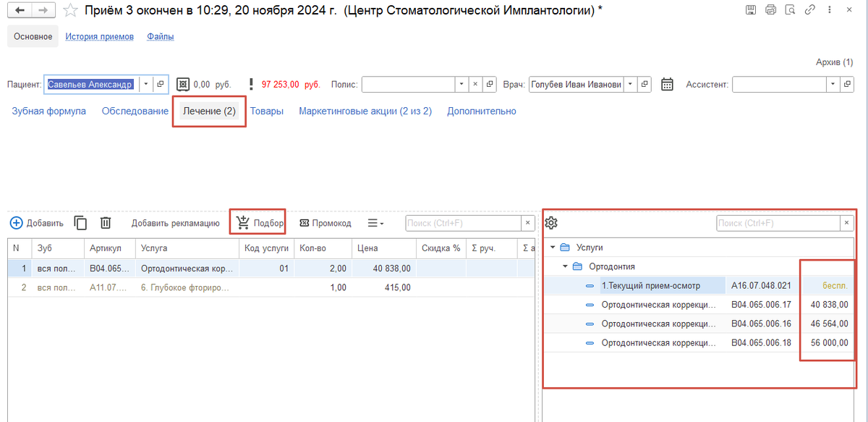Click the Кол-во cell showing 2,00

(323, 269)
